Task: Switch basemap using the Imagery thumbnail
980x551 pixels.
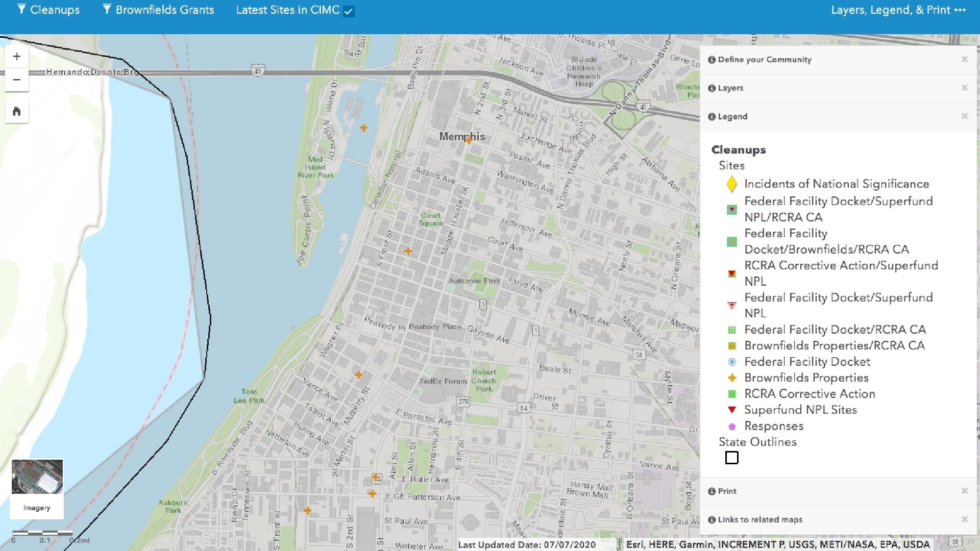Action: click(x=37, y=478)
